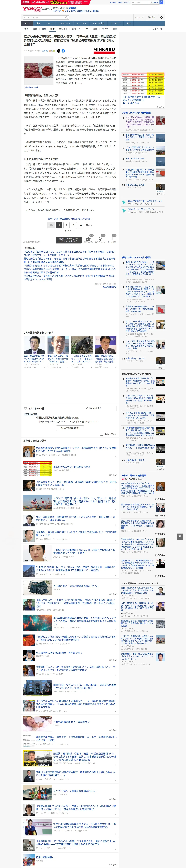Click もっと見る(638件) button
This screenshot has width=186, height=868.
70,428
